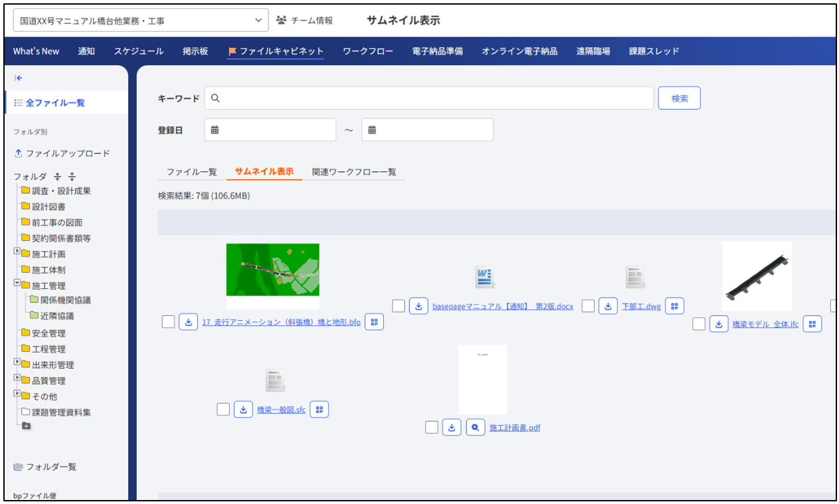Select checkbox for basepageマニュアル docx
The width and height of the screenshot is (839, 504).
click(x=399, y=306)
